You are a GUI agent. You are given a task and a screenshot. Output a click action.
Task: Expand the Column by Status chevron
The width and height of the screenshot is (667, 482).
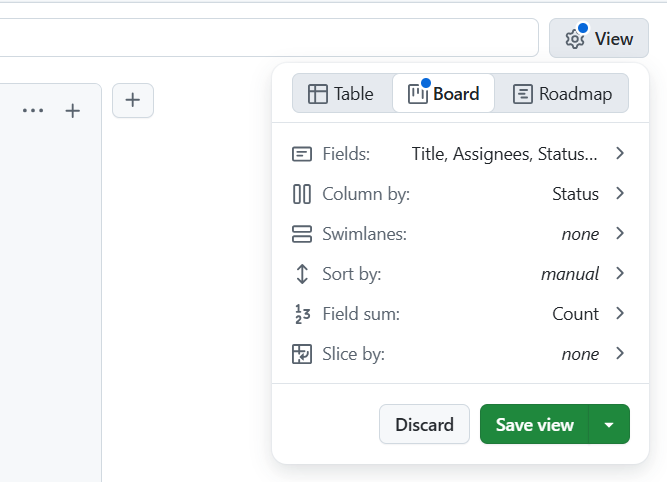[x=620, y=194]
